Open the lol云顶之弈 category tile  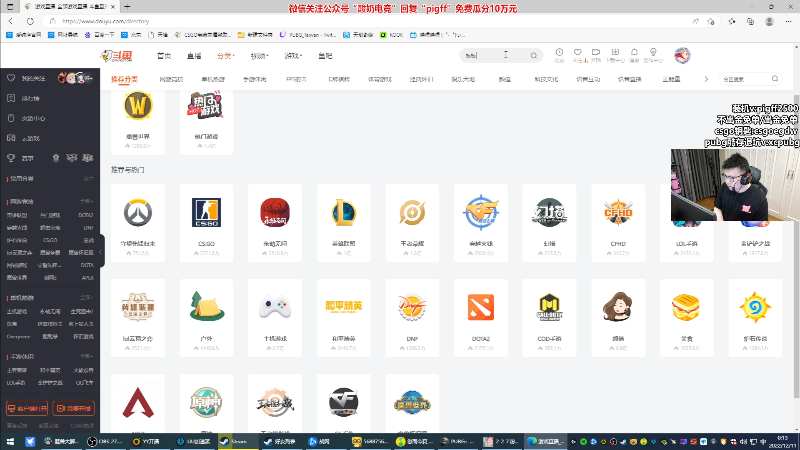[138, 317]
